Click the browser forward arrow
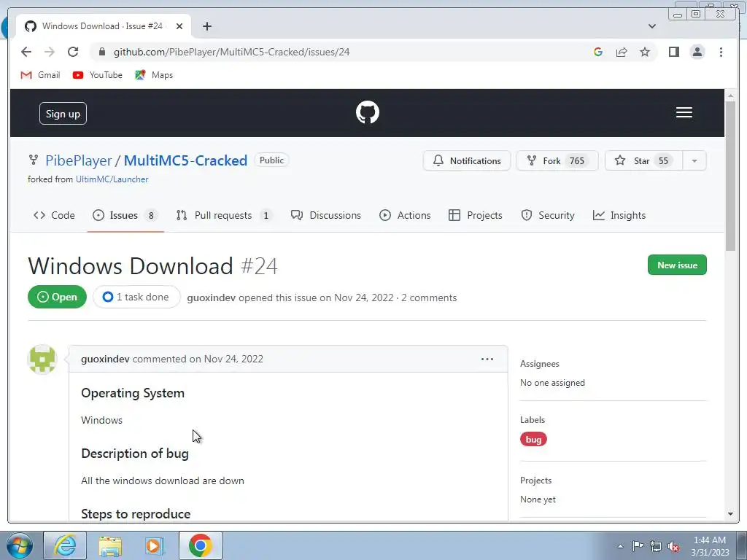747x560 pixels. coord(50,52)
